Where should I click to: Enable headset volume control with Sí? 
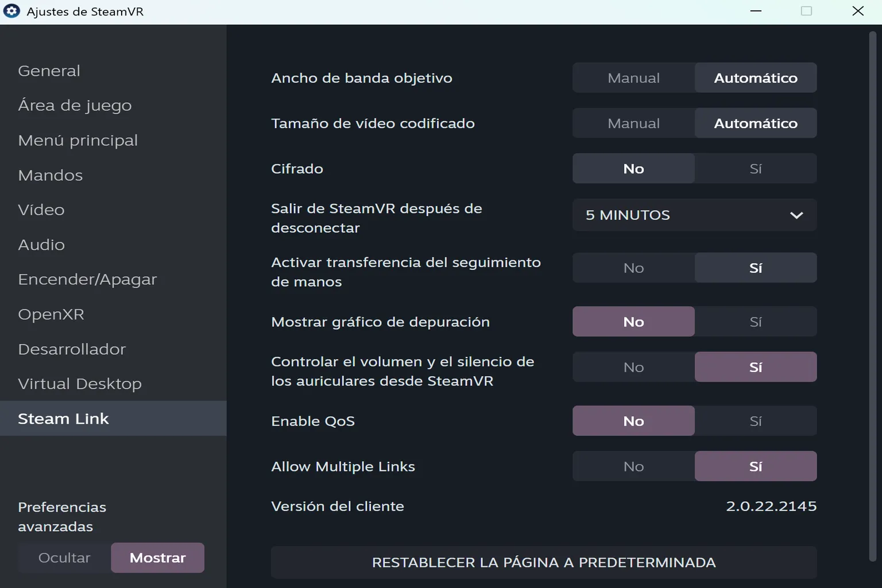point(756,367)
